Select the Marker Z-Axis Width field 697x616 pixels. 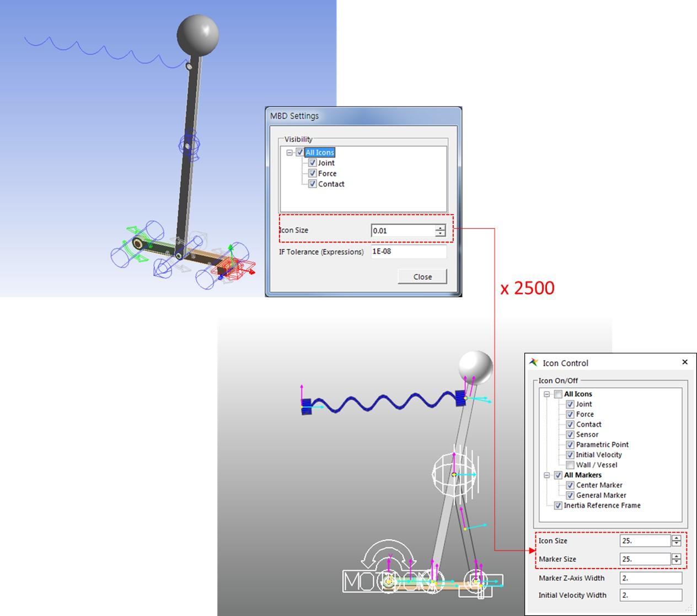tap(651, 577)
